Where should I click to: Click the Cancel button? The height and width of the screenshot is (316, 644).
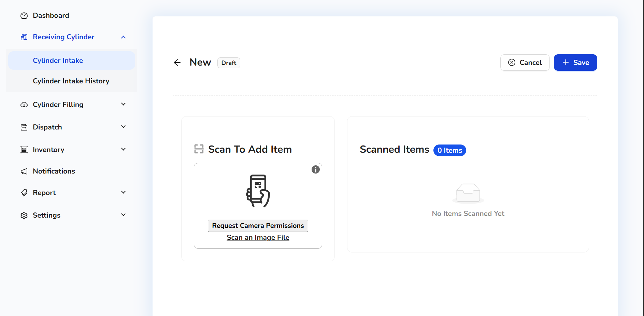(525, 63)
